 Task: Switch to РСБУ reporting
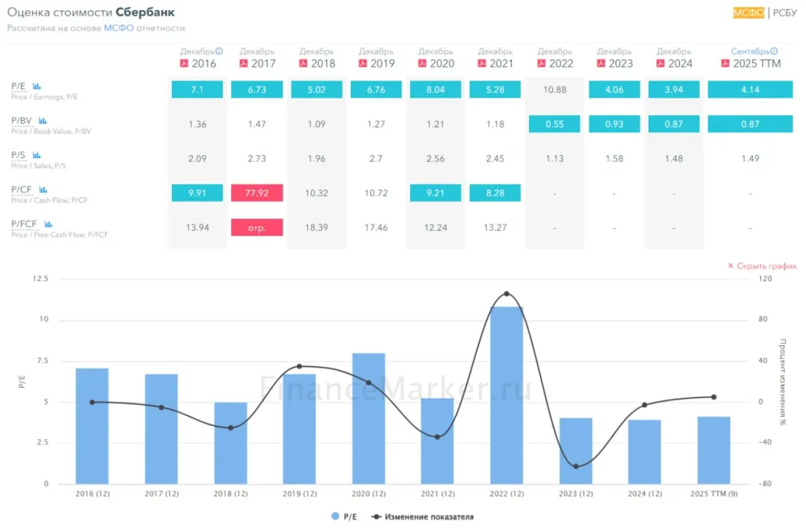click(x=785, y=12)
